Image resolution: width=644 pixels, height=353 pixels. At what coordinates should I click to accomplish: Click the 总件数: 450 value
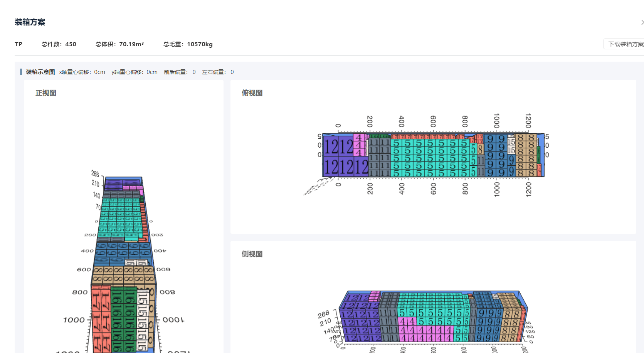[59, 44]
